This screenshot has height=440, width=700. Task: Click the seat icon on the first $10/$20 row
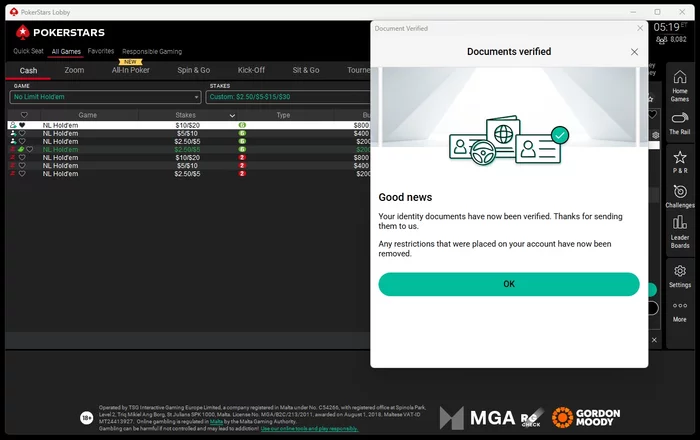(13, 125)
